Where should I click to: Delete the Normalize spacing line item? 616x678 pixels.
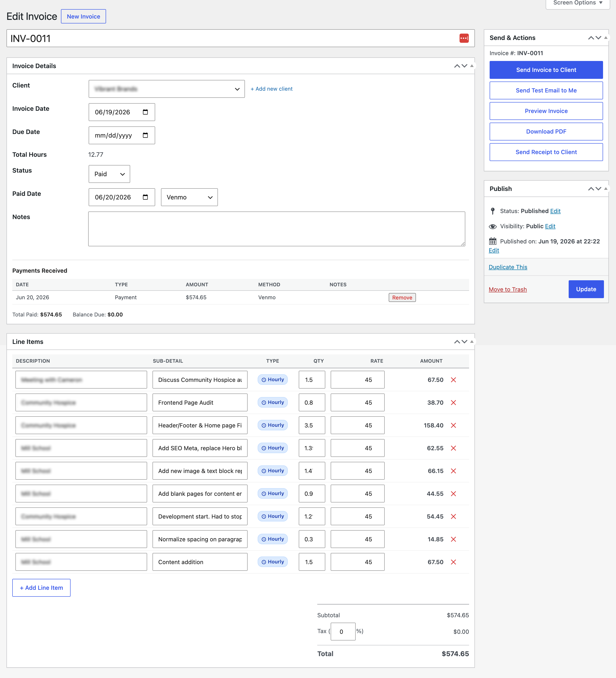point(453,540)
